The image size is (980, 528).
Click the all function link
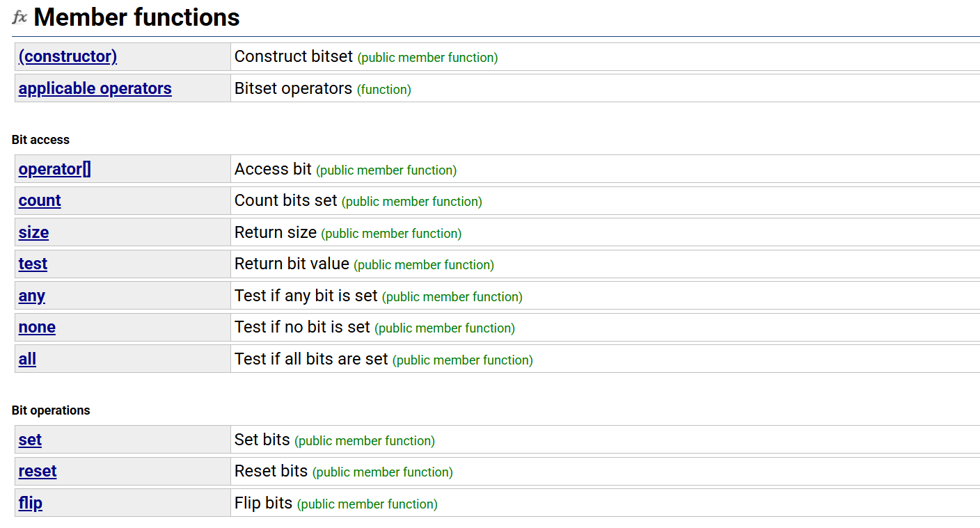[27, 360]
